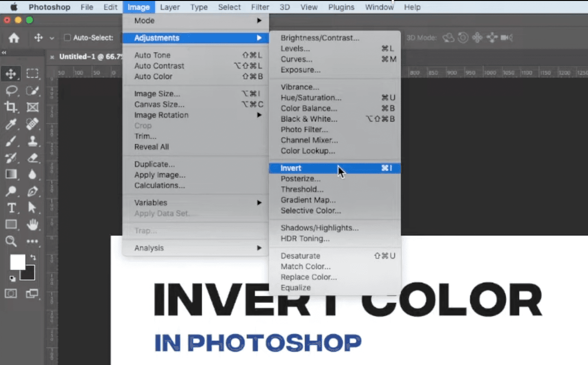The width and height of the screenshot is (588, 365).
Task: Select Auto Tone in the Image menu
Action: pyautogui.click(x=195, y=55)
